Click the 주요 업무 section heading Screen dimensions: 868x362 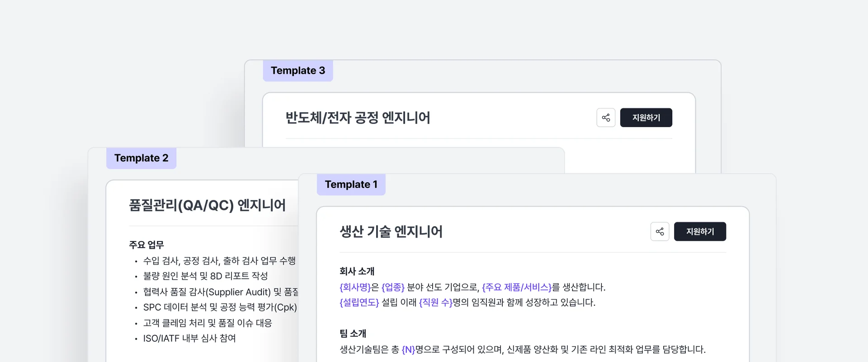click(146, 245)
